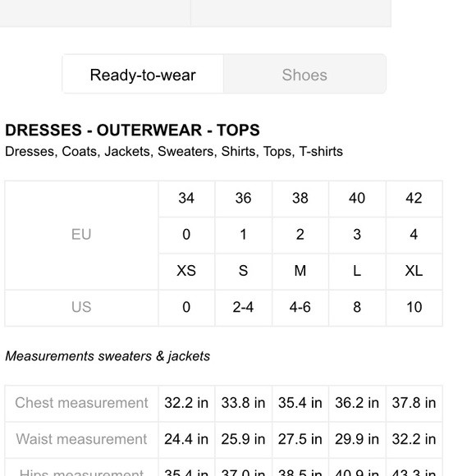Click EU numeric size 3 cell
The image size is (476, 476).
pyautogui.click(x=357, y=236)
